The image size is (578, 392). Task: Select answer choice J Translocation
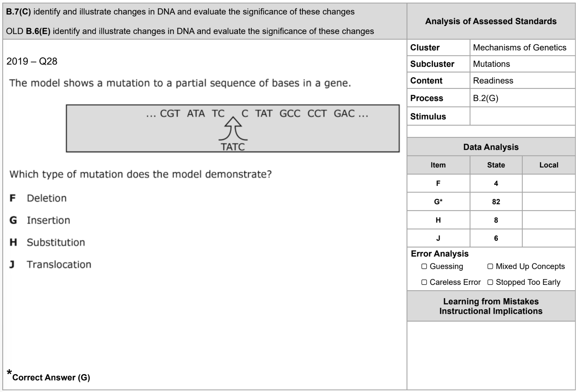[50, 264]
